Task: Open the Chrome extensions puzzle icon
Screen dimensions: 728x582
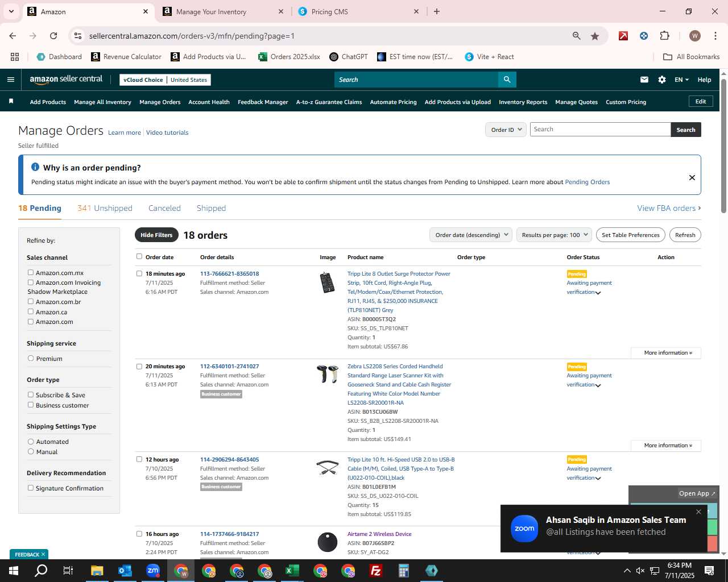Action: pos(664,36)
